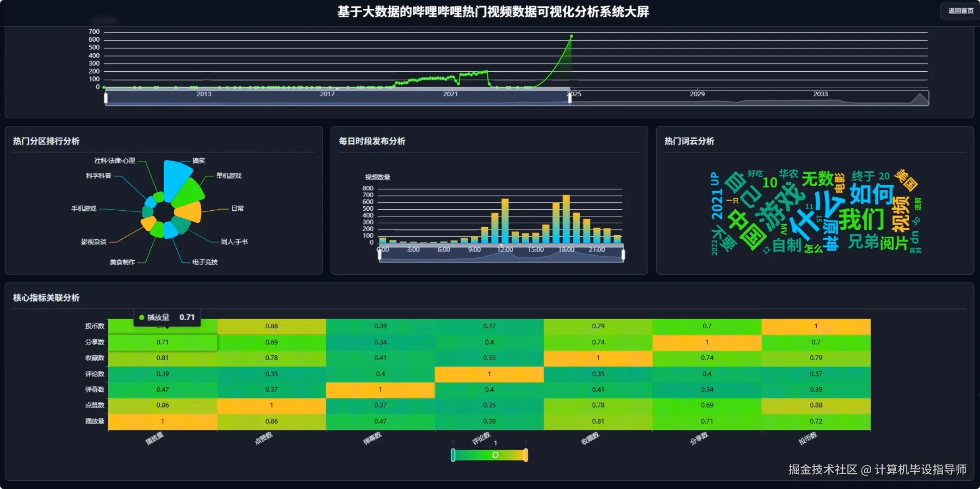The height and width of the screenshot is (489, 980).
Task: Click the 15:00 axis label in the hourly chart
Action: 535,250
